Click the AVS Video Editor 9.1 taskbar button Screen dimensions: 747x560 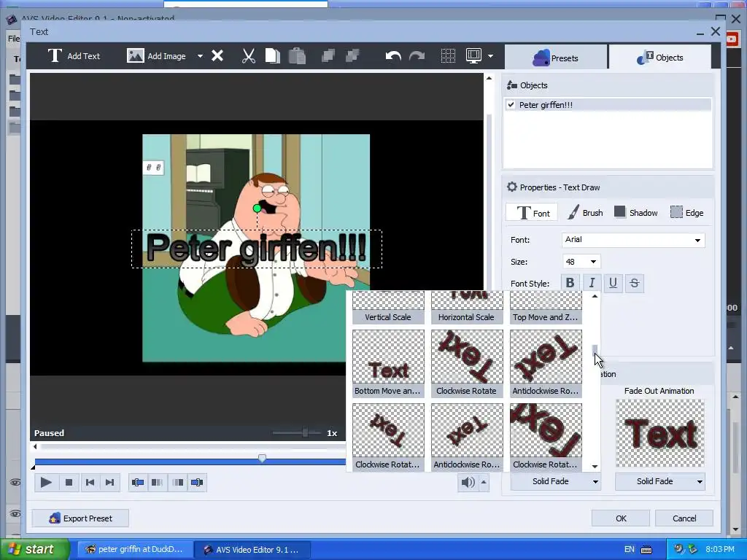[x=252, y=550]
